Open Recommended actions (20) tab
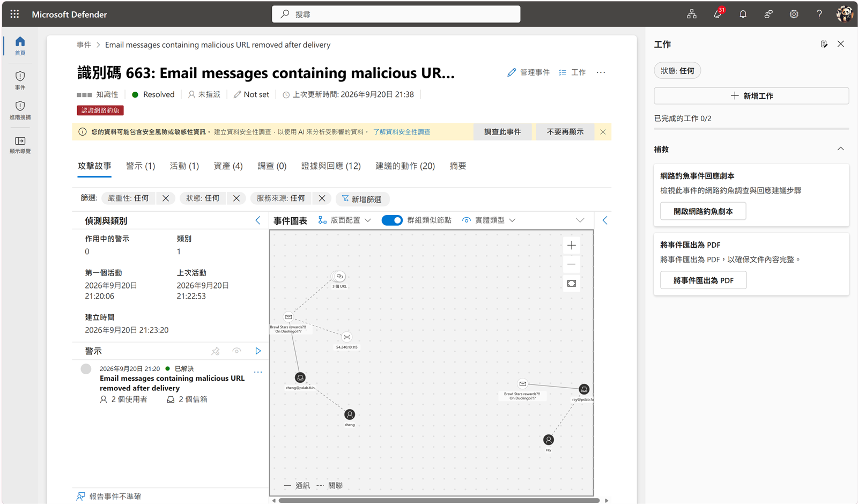 (405, 166)
